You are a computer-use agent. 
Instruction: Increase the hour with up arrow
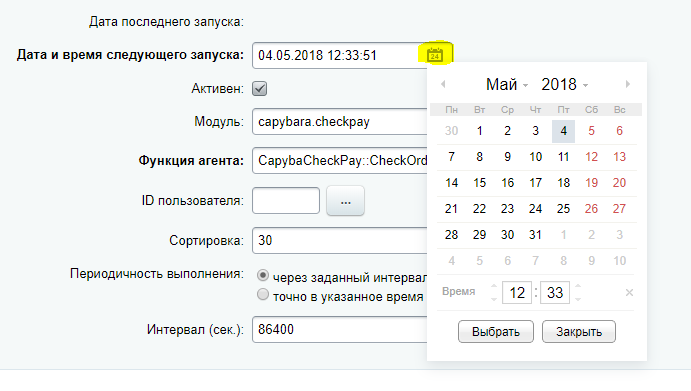tap(494, 286)
